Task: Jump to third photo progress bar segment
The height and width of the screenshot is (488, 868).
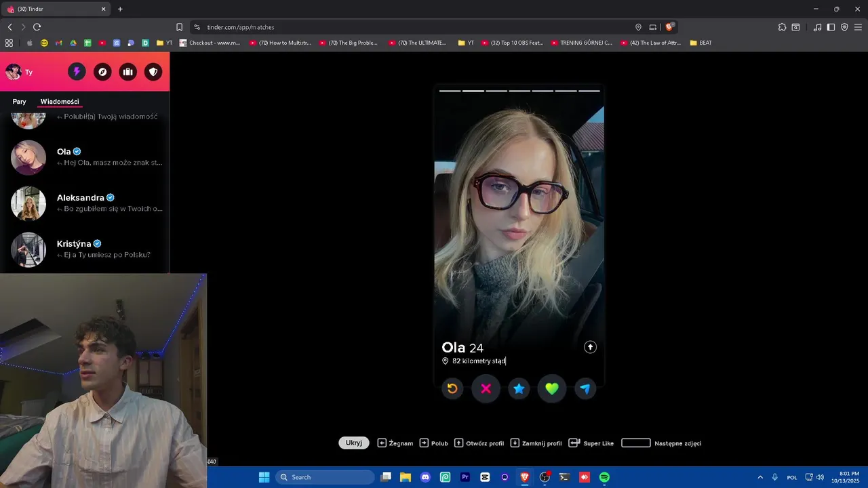Action: pos(496,90)
